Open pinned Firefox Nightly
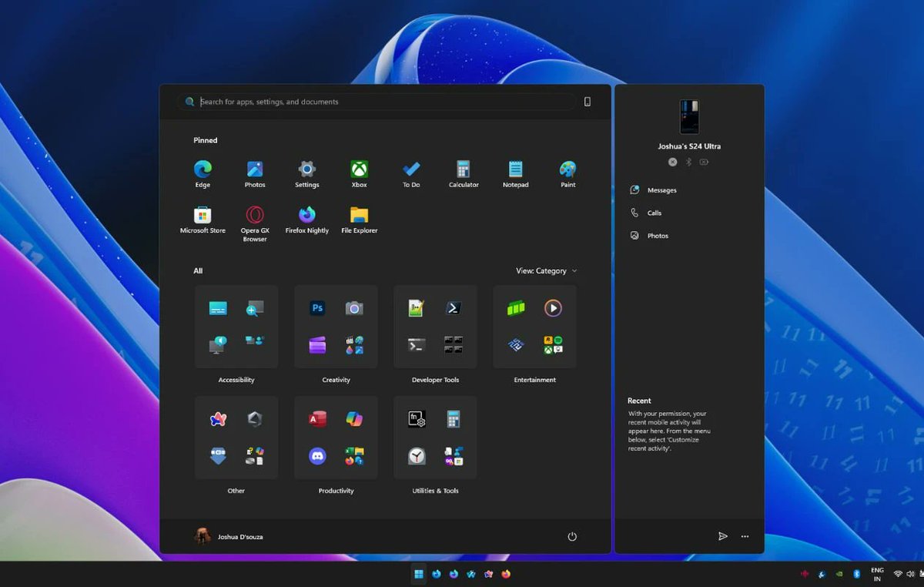The height and width of the screenshot is (587, 924). [x=307, y=220]
